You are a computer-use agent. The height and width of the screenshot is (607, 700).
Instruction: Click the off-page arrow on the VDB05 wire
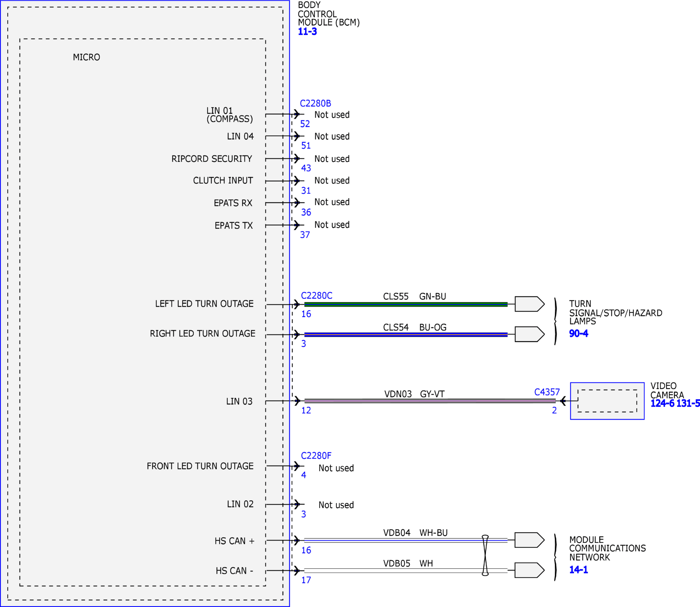(x=529, y=570)
